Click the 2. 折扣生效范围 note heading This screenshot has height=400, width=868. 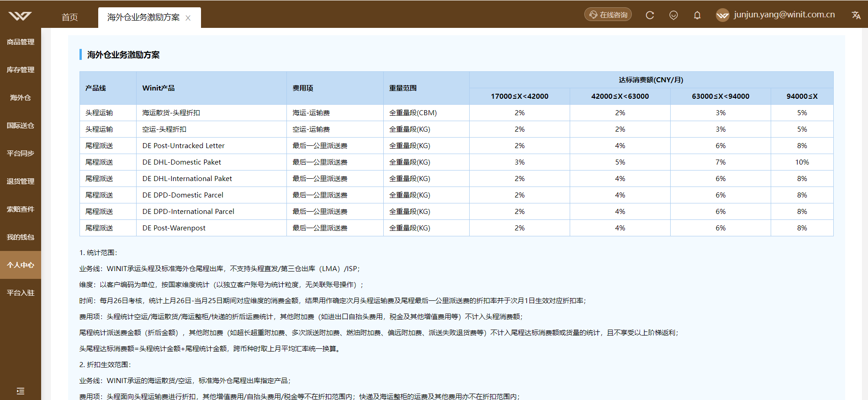click(x=105, y=365)
